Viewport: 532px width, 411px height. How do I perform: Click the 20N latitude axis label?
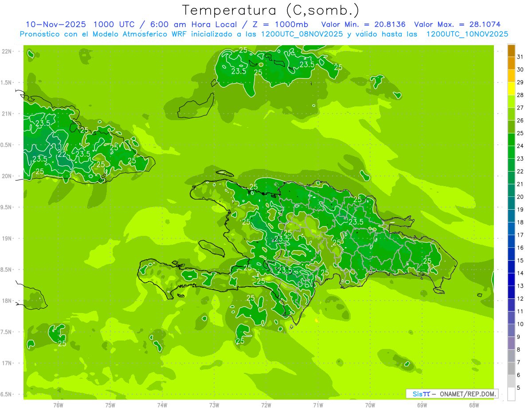click(8, 176)
